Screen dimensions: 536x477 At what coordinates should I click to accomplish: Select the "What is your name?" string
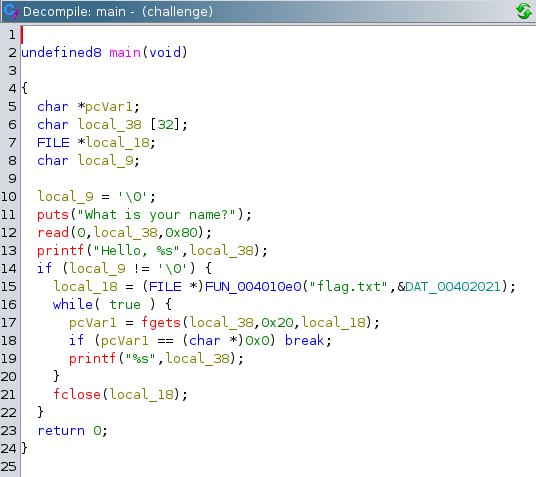pos(157,215)
